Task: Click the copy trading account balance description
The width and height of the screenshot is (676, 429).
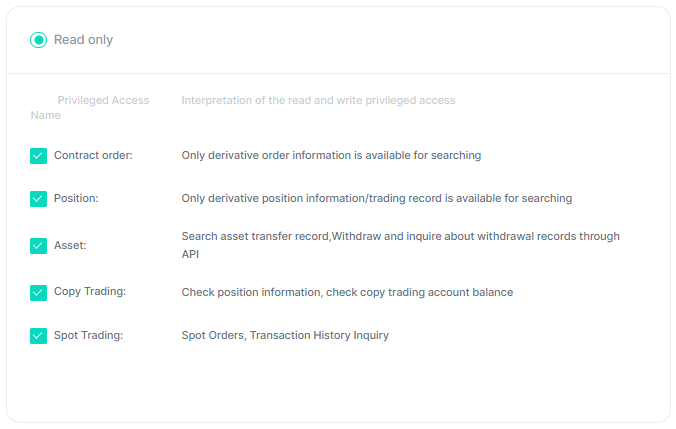Action: coord(347,292)
